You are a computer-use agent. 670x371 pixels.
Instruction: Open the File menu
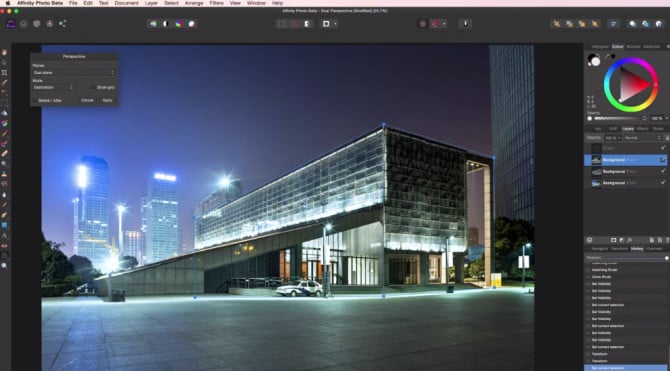73,3
